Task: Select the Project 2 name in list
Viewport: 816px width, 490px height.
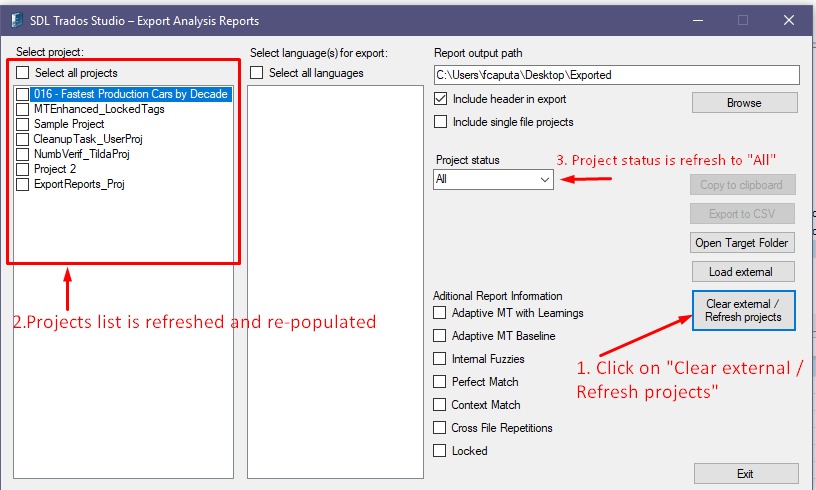Action: [x=55, y=169]
